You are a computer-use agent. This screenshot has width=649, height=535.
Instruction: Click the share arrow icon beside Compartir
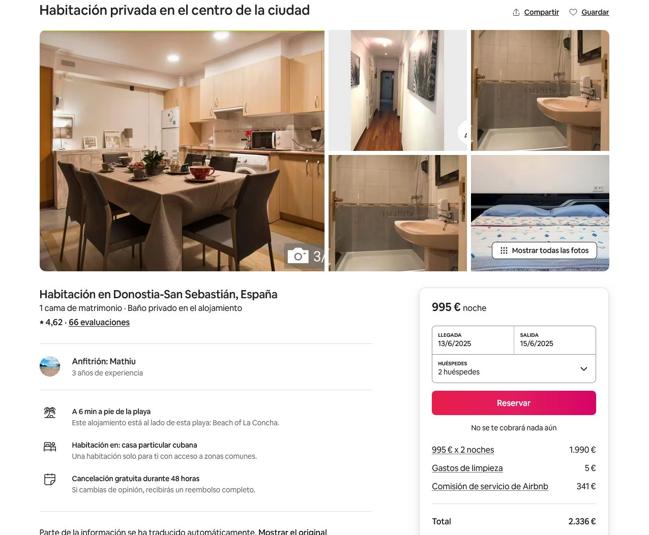pyautogui.click(x=516, y=12)
